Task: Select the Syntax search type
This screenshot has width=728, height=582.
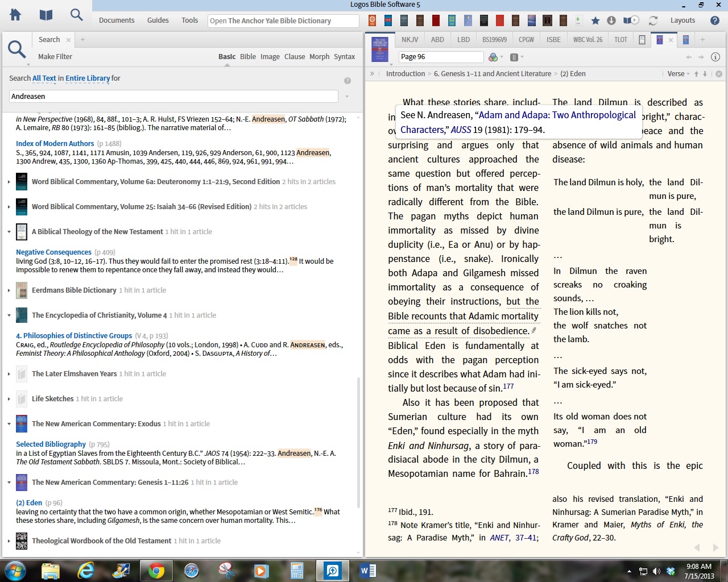Action: [x=344, y=57]
